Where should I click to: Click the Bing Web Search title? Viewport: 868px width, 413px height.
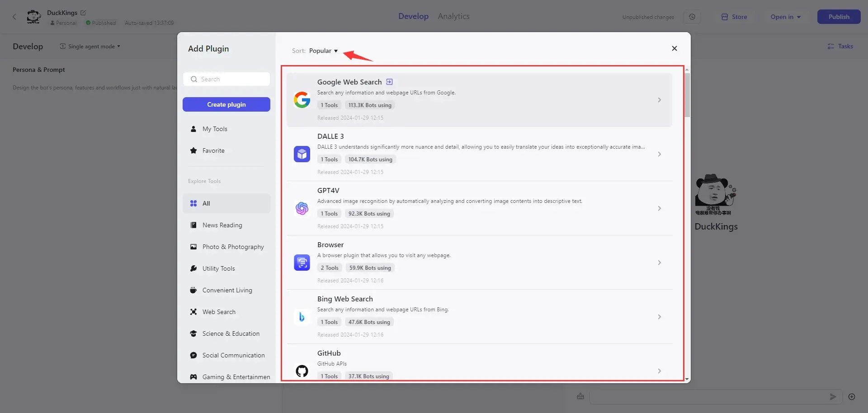[x=345, y=299]
